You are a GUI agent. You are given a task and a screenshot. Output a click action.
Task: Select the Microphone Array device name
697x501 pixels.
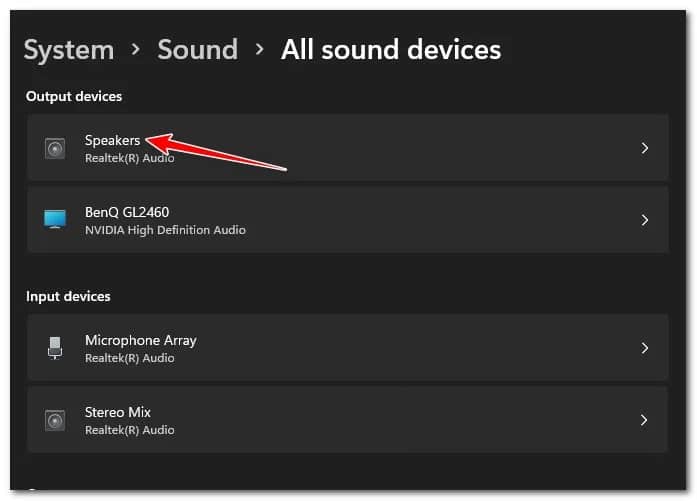140,340
